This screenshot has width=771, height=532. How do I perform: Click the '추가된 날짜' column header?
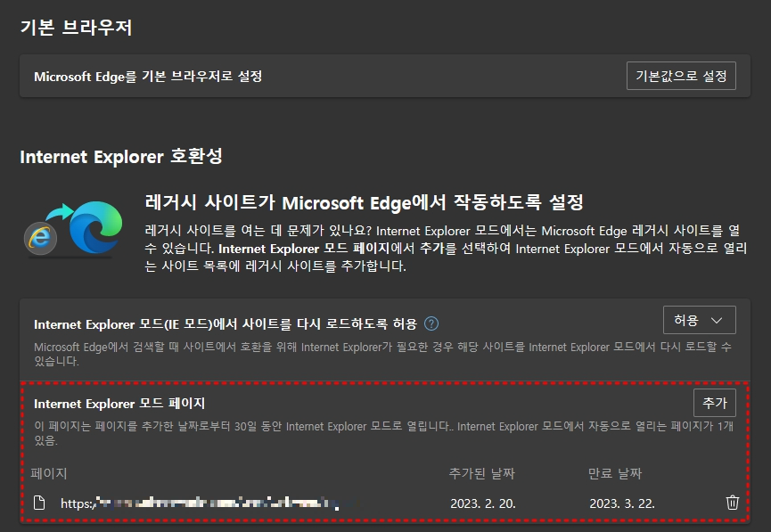click(482, 473)
